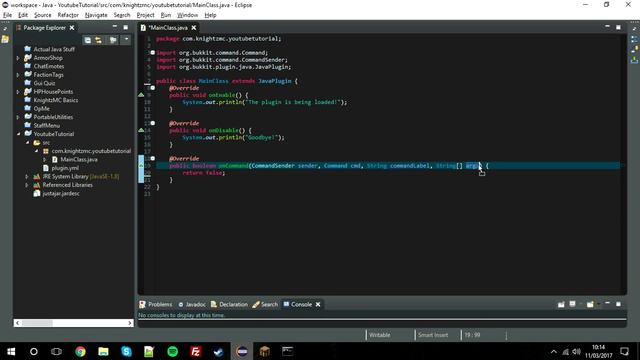Open the Project menu

[x=145, y=15]
